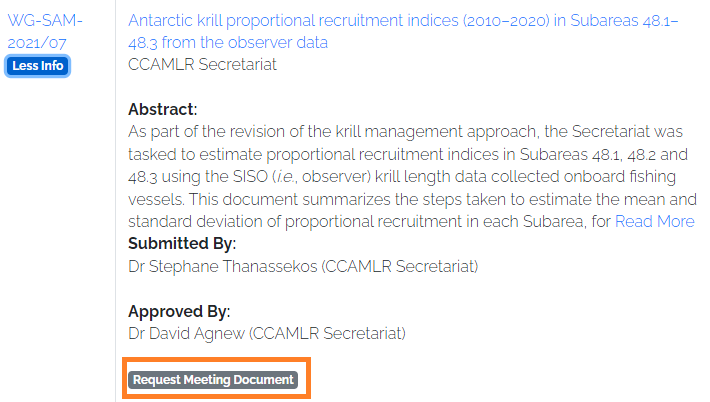Click the CCAMLR Secretariat author line under the title
Screen dimensions: 710x402
pos(202,64)
